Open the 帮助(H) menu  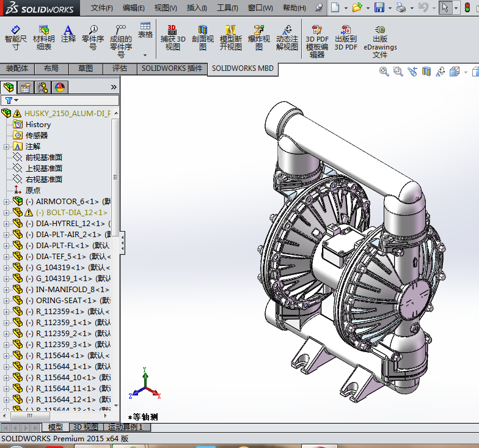[294, 8]
